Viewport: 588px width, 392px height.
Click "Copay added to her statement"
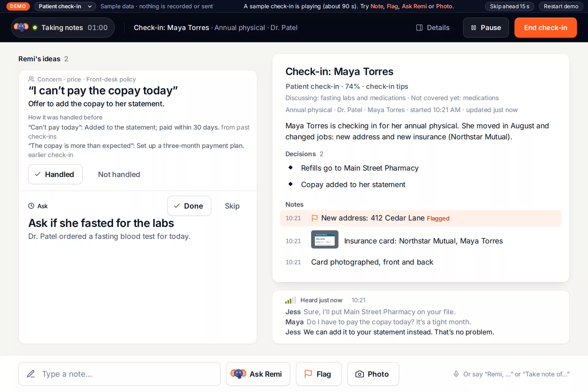[353, 185]
